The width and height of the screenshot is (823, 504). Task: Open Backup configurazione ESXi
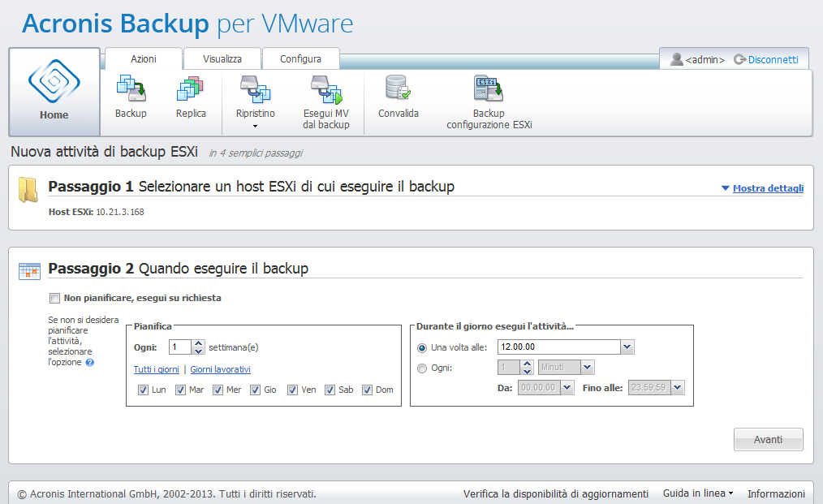tap(489, 88)
